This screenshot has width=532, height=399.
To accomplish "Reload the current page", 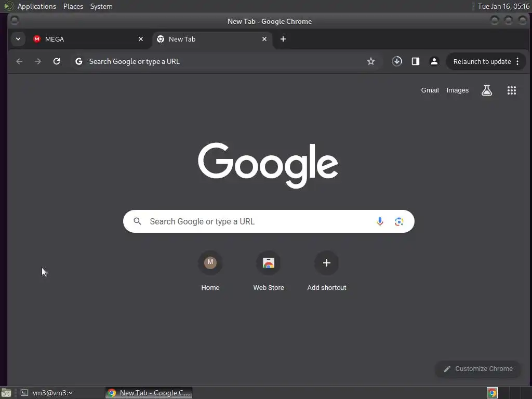I will coord(57,61).
